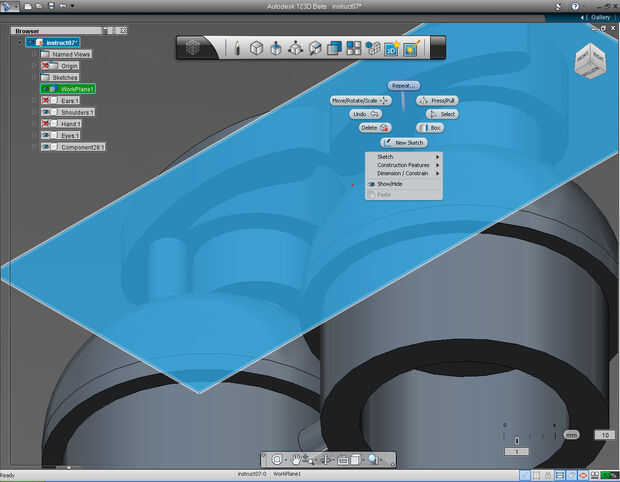Hide the Eyes:1 component
The image size is (620, 482).
(45, 135)
